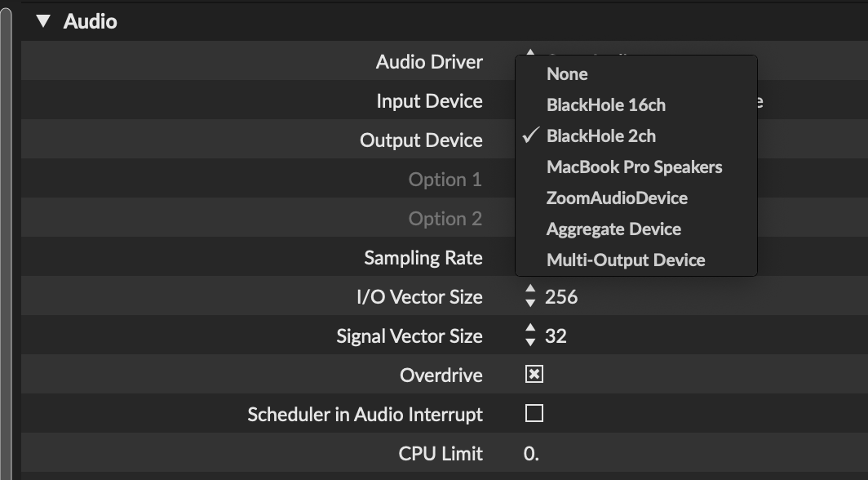The width and height of the screenshot is (868, 480).
Task: Click the I/O Vector Size value 256
Action: (x=561, y=297)
